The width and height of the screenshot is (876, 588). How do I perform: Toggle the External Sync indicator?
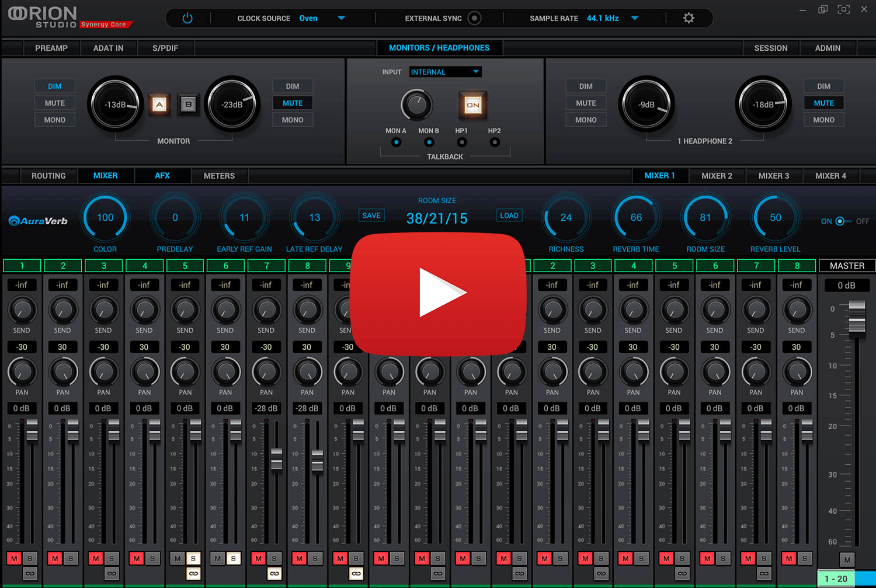click(x=475, y=18)
